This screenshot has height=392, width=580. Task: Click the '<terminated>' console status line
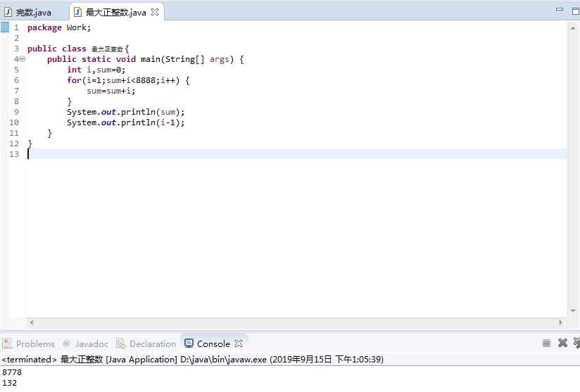tap(192, 360)
